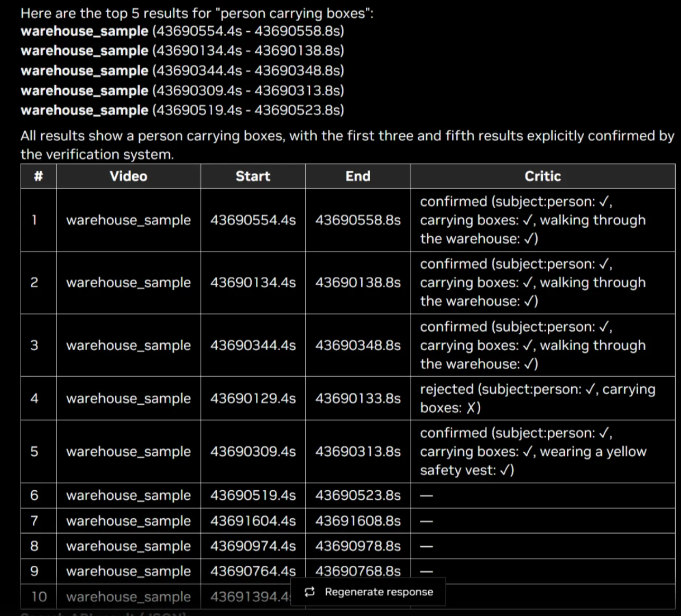The image size is (681, 616).
Task: Click end time 43690978.8s in row 8
Action: coord(358,546)
